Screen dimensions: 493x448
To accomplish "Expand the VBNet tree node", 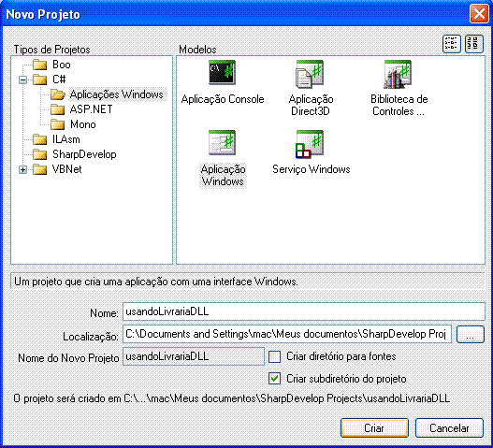I will point(22,170).
